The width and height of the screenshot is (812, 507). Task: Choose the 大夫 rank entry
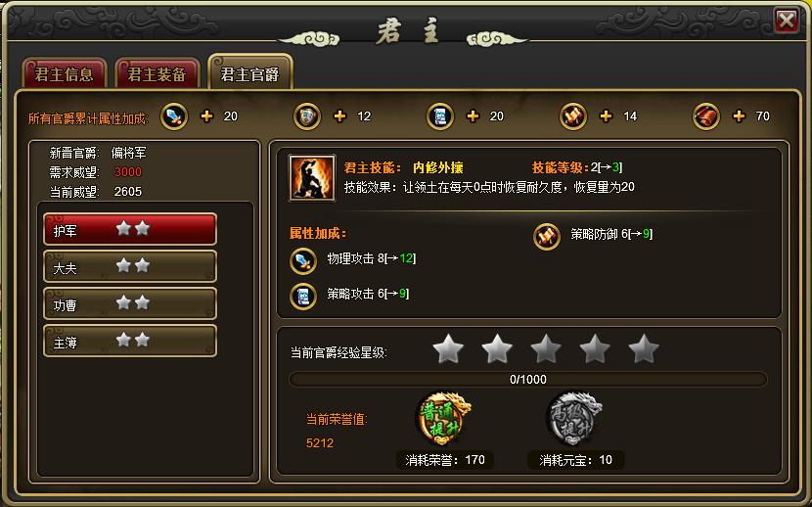click(x=130, y=266)
